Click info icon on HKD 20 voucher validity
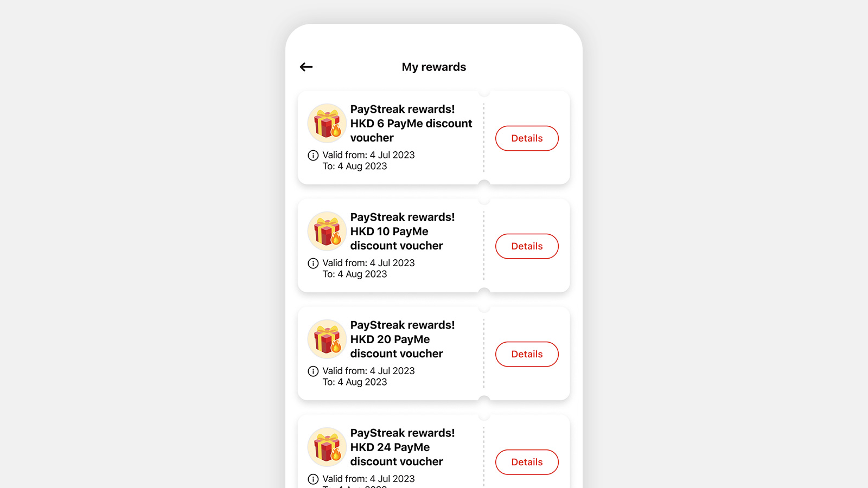This screenshot has height=488, width=868. tap(313, 371)
